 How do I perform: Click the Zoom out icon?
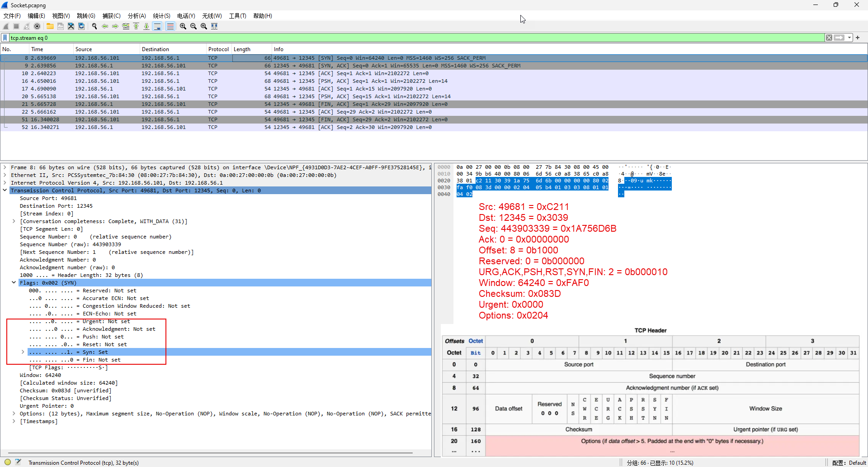tap(193, 26)
